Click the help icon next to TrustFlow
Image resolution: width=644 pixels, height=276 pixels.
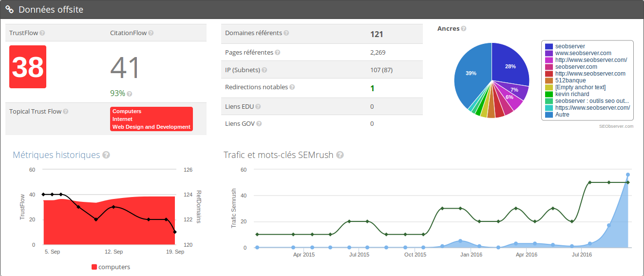[x=42, y=33]
